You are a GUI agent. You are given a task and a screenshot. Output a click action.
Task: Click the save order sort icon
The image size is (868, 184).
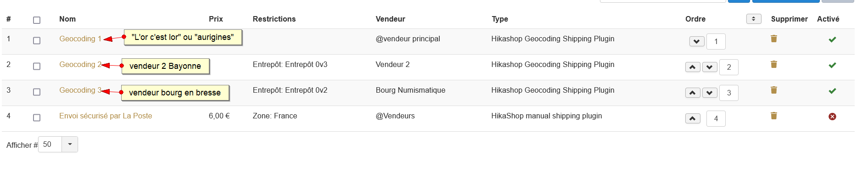(753, 19)
